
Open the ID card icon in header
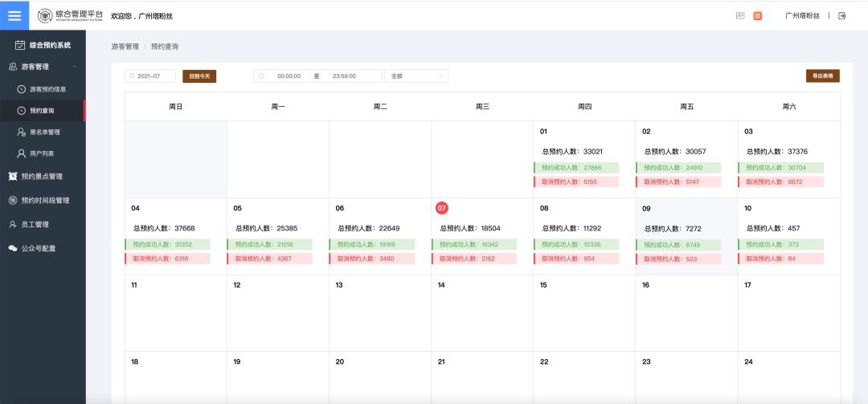[740, 16]
